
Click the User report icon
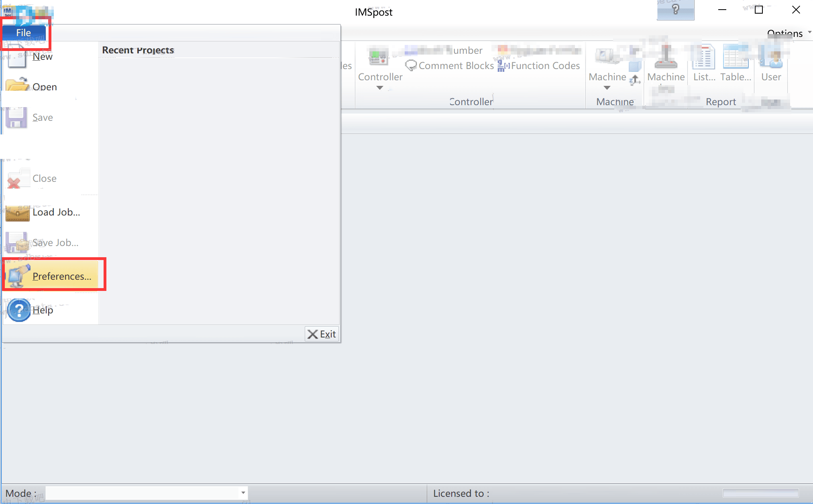coord(771,57)
